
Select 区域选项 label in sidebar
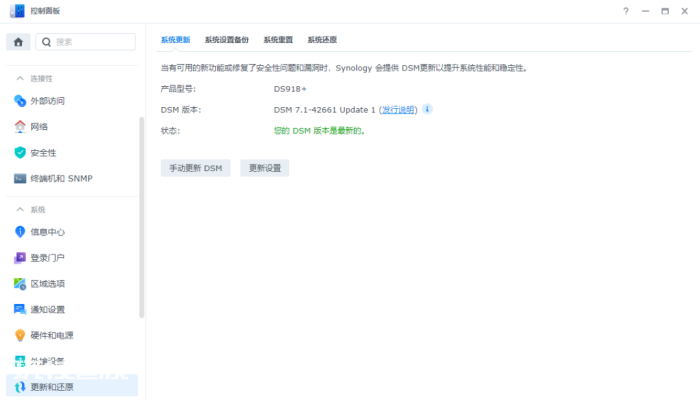pos(48,283)
